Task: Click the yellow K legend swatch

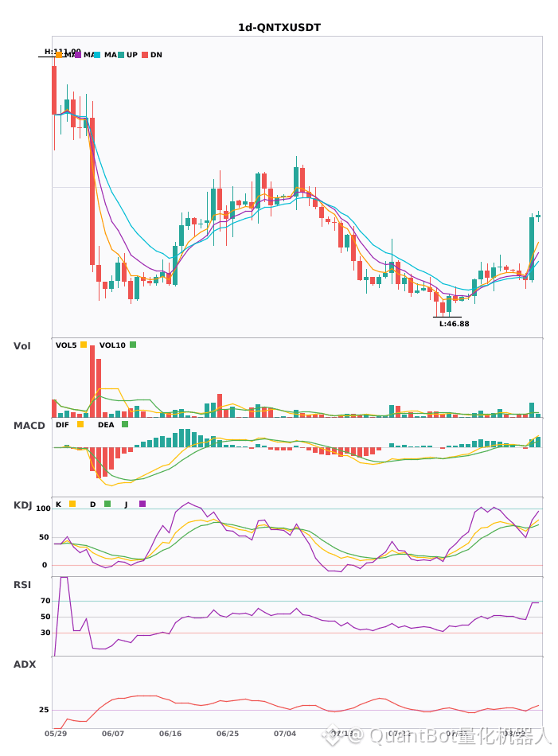Action: [72, 504]
